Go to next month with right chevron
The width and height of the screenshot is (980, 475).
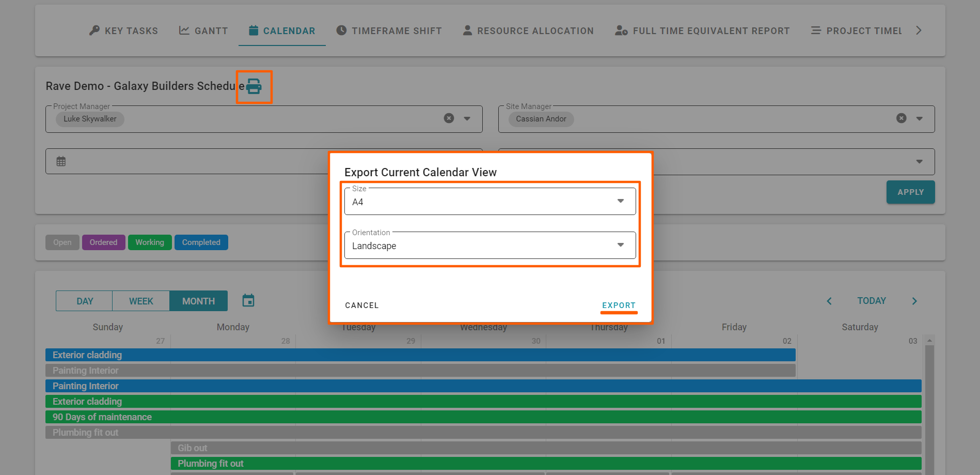(x=914, y=301)
